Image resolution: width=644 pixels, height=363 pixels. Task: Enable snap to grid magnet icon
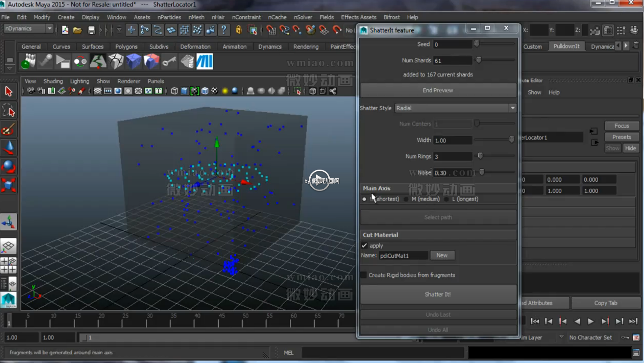[271, 30]
